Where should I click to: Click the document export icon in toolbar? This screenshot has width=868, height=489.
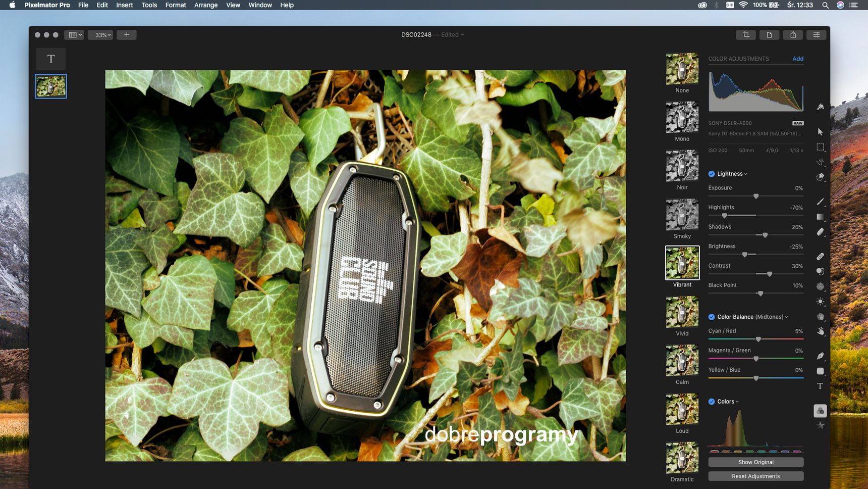point(770,35)
